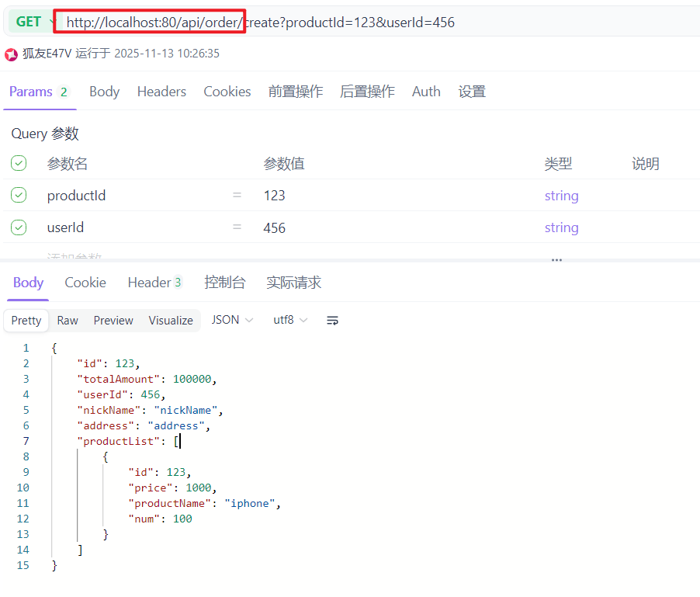Click the "price": 1000 line
Viewport: 700px width, 597px height.
pos(172,488)
